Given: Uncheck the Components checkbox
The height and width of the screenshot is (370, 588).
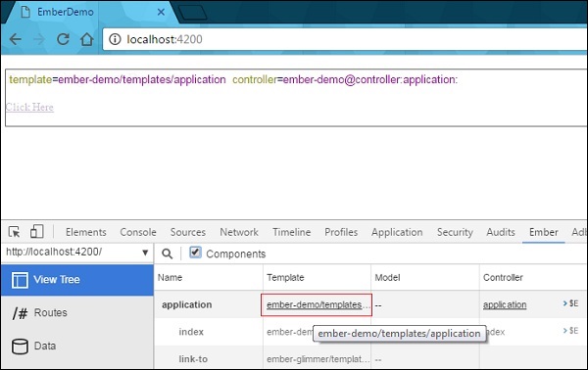Looking at the screenshot, I should point(195,253).
